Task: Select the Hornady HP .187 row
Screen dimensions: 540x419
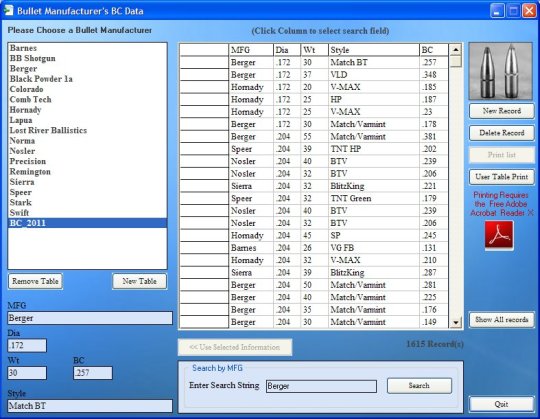Action: pyautogui.click(x=314, y=99)
